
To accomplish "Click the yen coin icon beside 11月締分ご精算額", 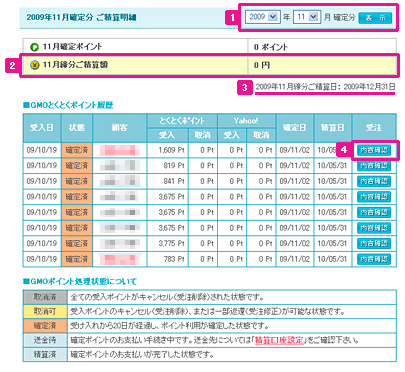I will click(x=35, y=65).
